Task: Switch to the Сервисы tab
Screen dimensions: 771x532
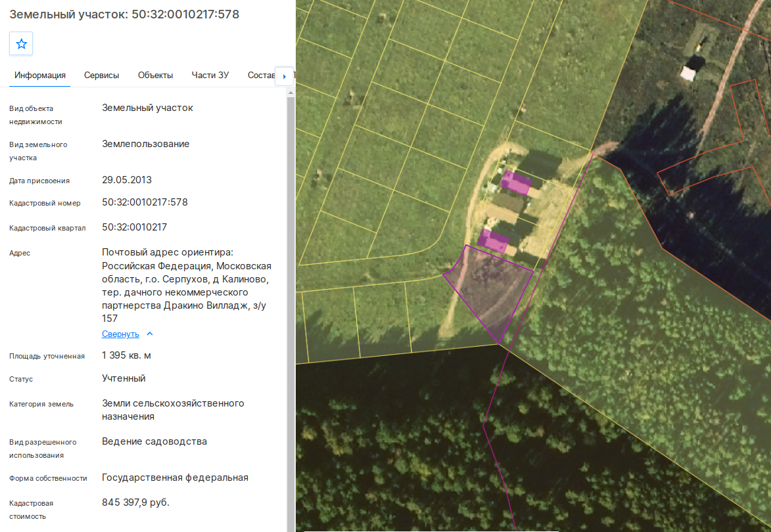Action: point(101,75)
